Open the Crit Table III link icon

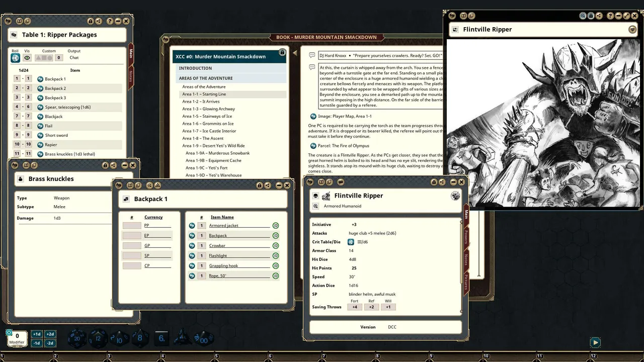351,242
